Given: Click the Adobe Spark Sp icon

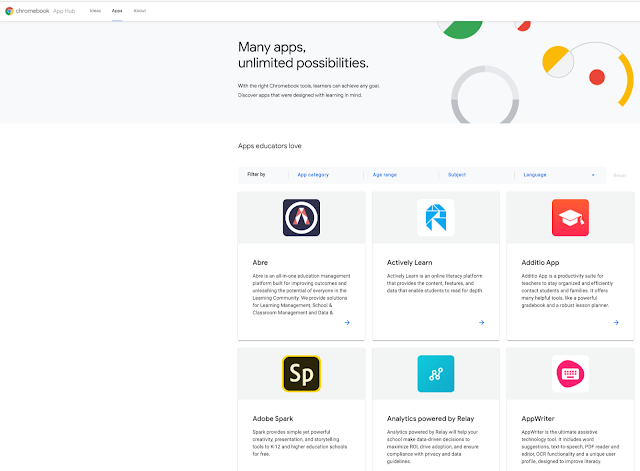Looking at the screenshot, I should (x=301, y=374).
